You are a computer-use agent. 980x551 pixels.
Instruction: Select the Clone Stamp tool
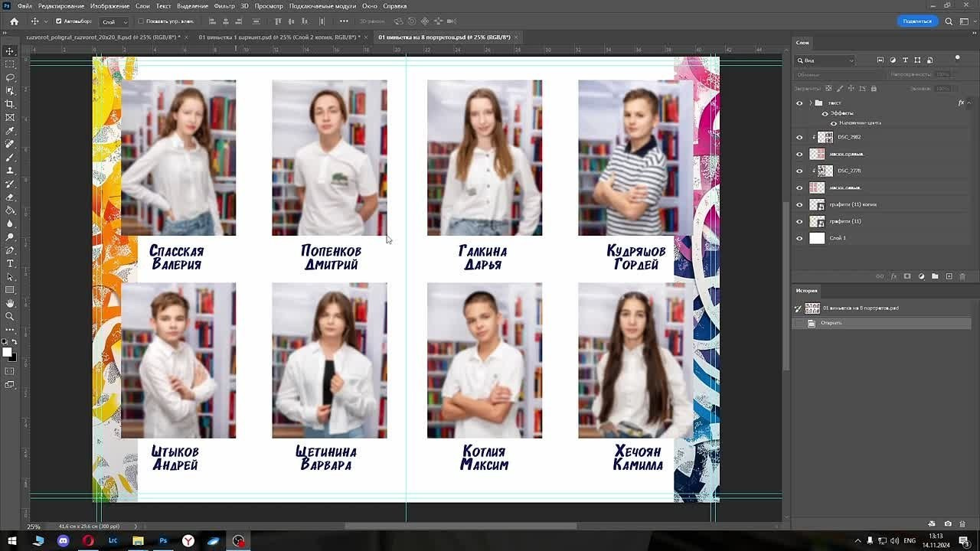tap(10, 171)
